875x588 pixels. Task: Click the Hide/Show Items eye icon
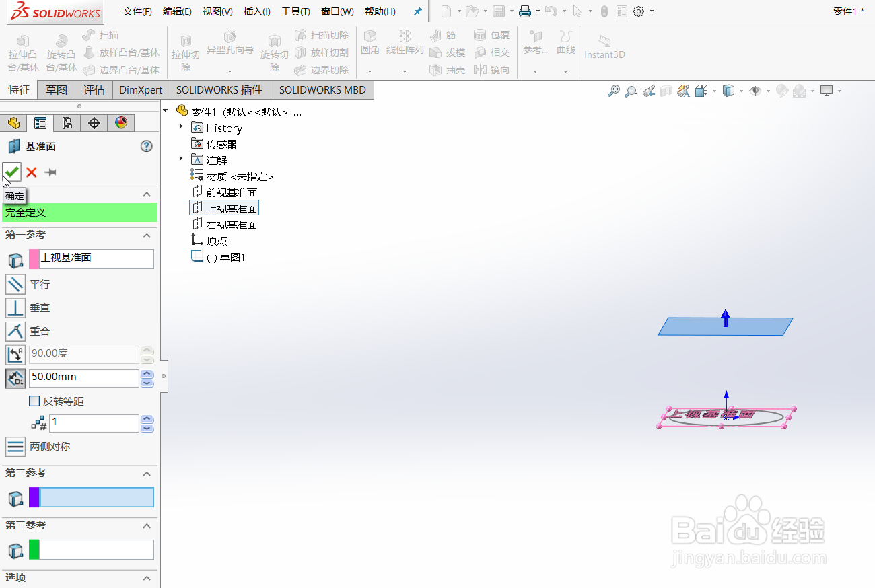pos(755,91)
